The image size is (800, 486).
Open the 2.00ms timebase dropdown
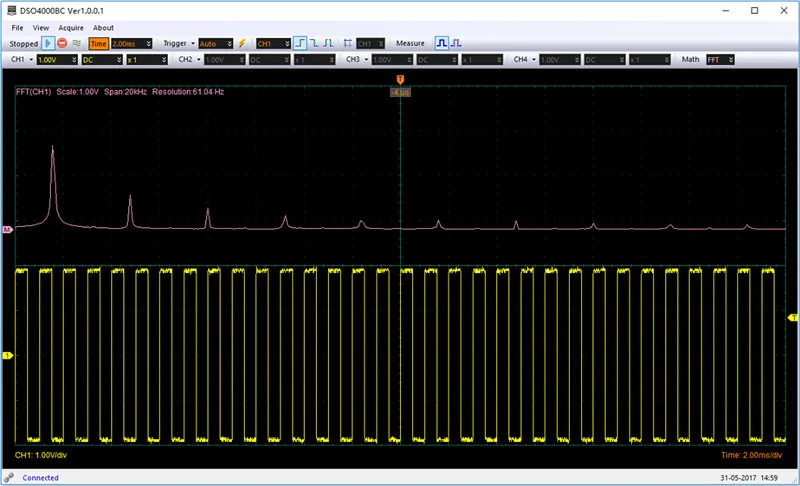pyautogui.click(x=132, y=44)
